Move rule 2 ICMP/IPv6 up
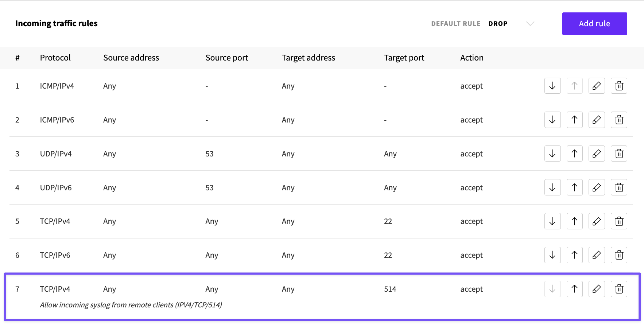Image resolution: width=644 pixels, height=330 pixels. 575,120
